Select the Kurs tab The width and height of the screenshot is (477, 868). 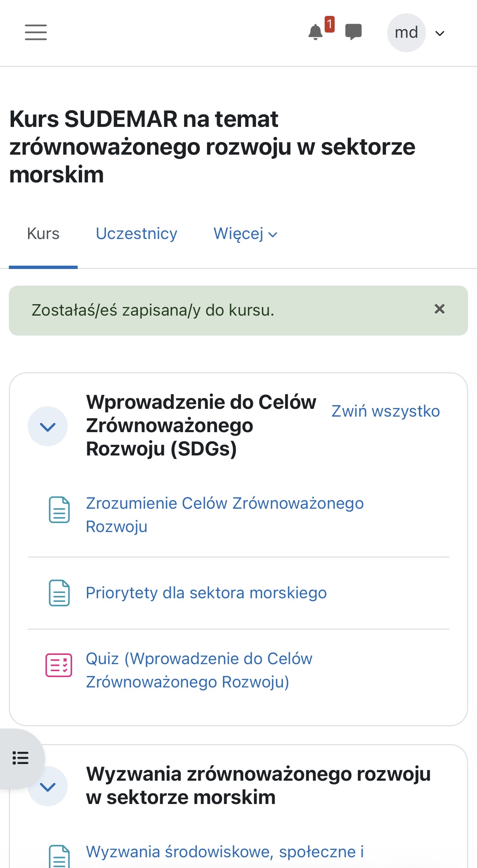[43, 234]
